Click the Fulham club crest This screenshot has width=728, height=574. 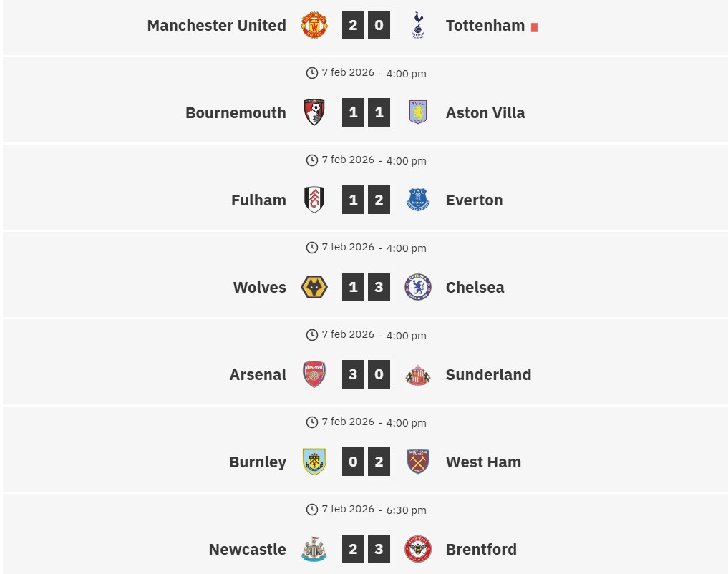(314, 200)
